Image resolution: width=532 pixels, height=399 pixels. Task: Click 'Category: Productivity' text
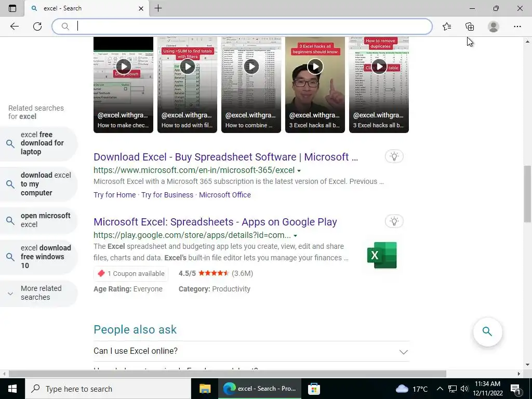(215, 289)
